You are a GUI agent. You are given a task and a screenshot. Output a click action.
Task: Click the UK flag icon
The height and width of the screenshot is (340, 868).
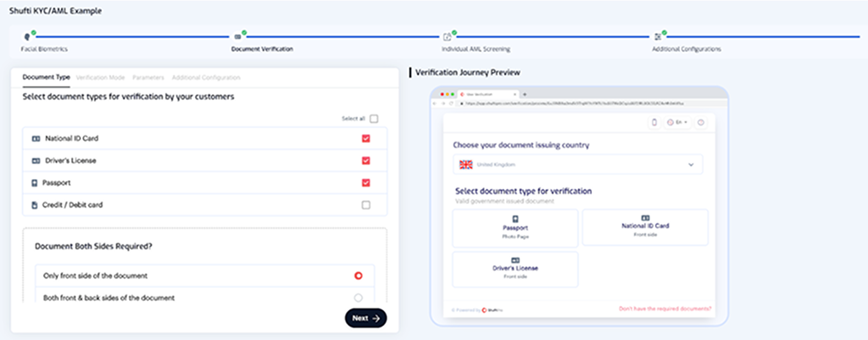click(466, 165)
